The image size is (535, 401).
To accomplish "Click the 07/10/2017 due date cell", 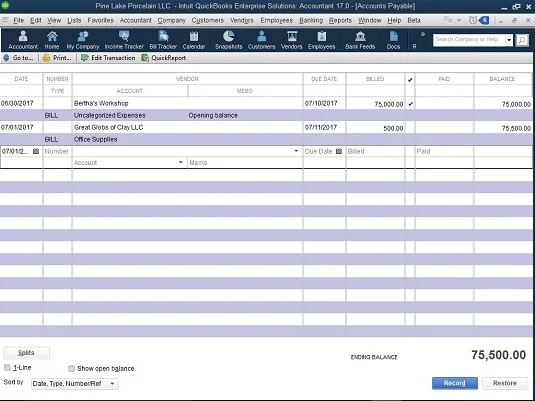I will point(321,103).
